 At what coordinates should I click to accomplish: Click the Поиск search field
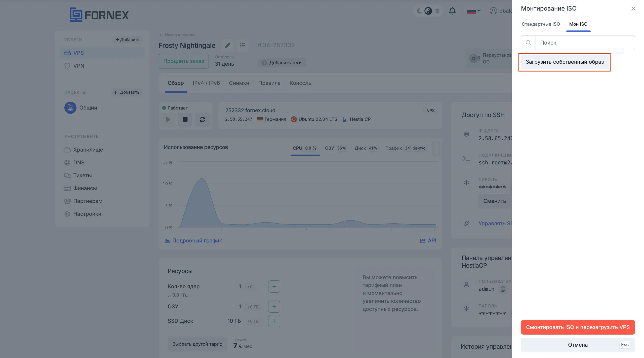pyautogui.click(x=585, y=43)
